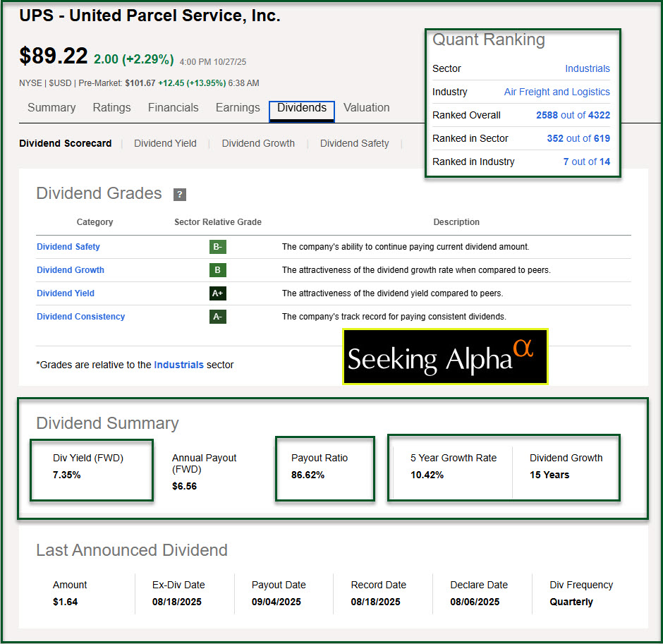This screenshot has height=644, width=663.
Task: Switch to Dividend Growth sub-tab
Action: click(x=258, y=143)
